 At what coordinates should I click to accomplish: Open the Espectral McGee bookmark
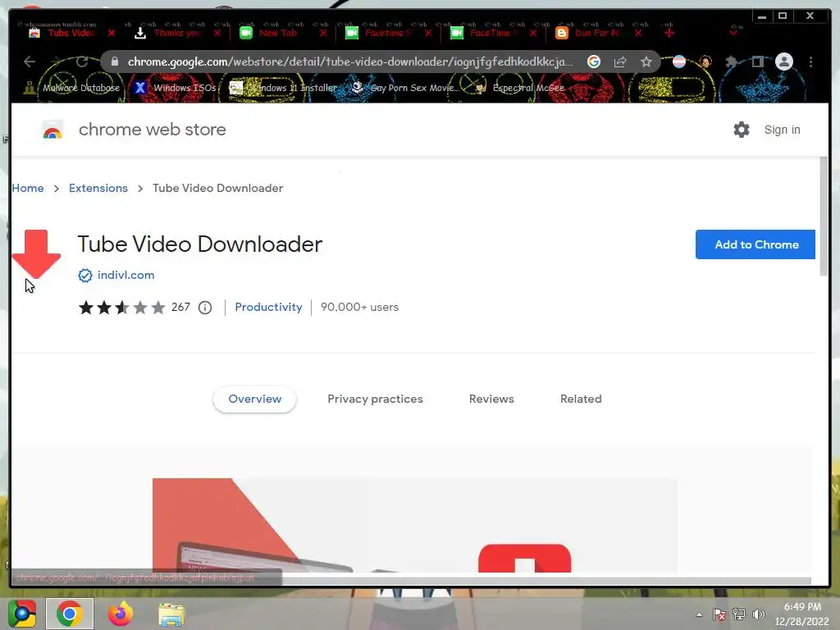[519, 88]
